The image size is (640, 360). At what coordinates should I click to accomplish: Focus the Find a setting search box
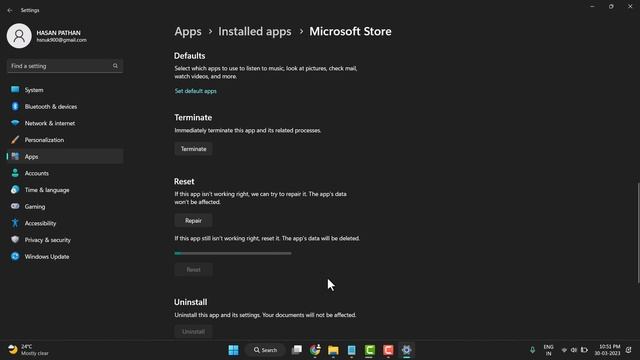[65, 66]
